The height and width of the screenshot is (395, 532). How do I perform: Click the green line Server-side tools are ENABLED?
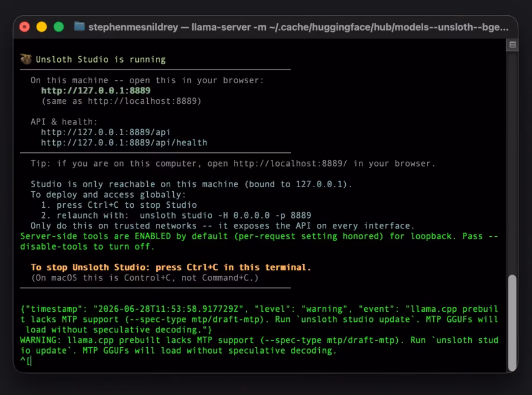tap(259, 236)
